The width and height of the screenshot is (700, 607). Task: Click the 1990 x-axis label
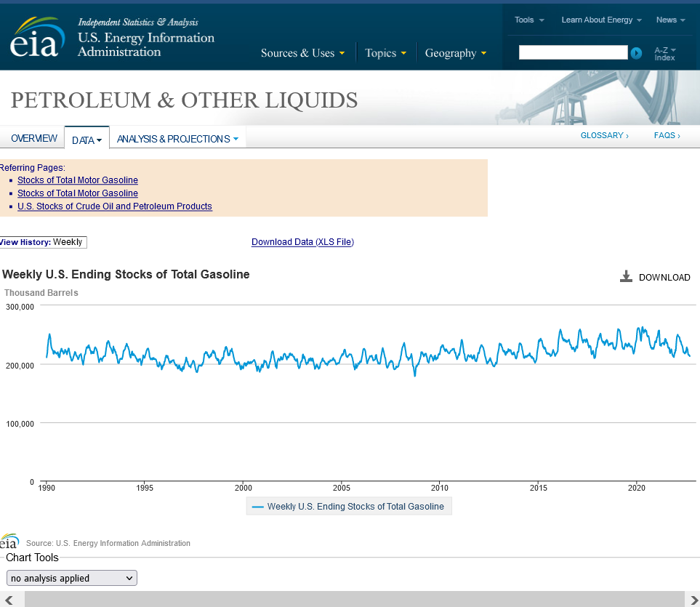coord(47,488)
